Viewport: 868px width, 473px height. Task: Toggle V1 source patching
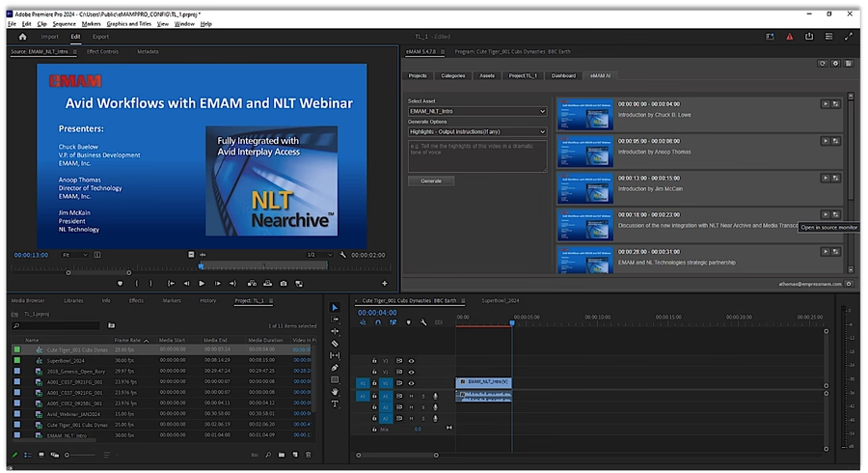point(364,383)
